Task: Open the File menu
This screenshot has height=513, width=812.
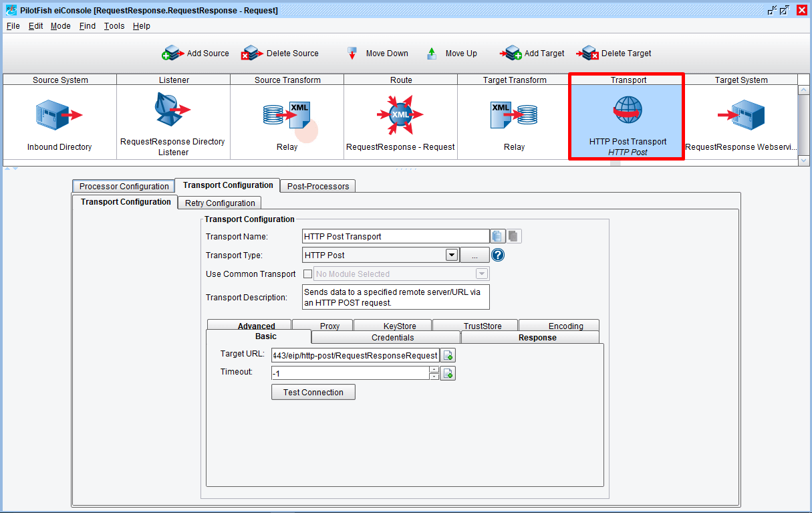Action: pyautogui.click(x=13, y=26)
